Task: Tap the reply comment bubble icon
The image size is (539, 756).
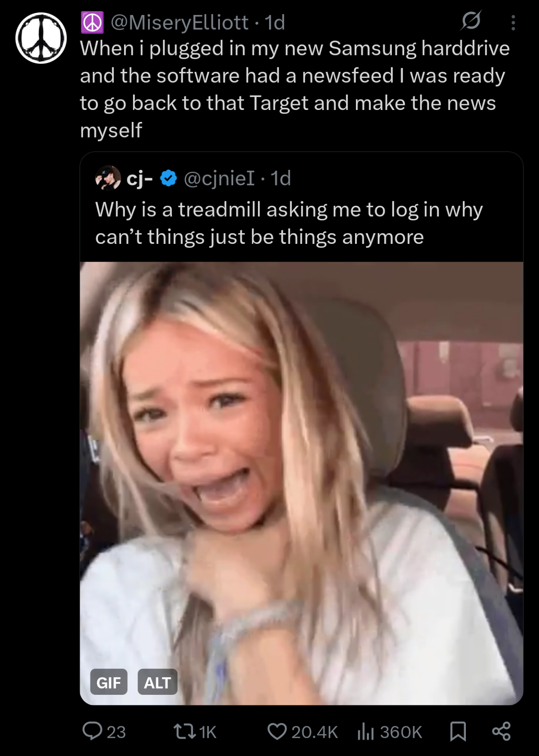Action: coord(92,731)
